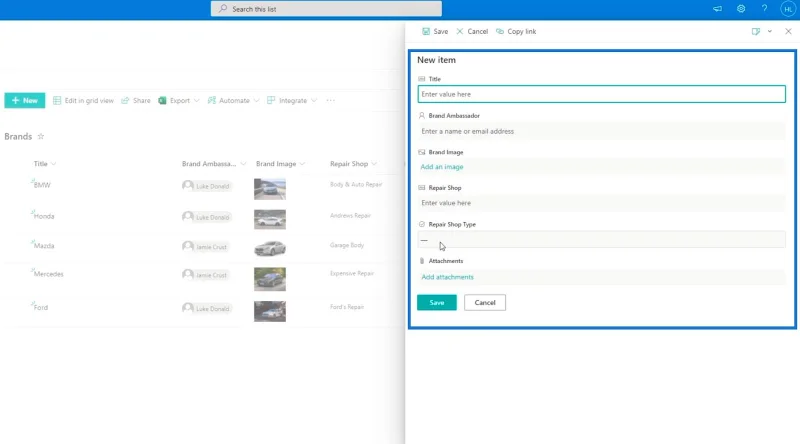This screenshot has height=444, width=800.
Task: Click the Mazda list item title
Action: (x=44, y=246)
